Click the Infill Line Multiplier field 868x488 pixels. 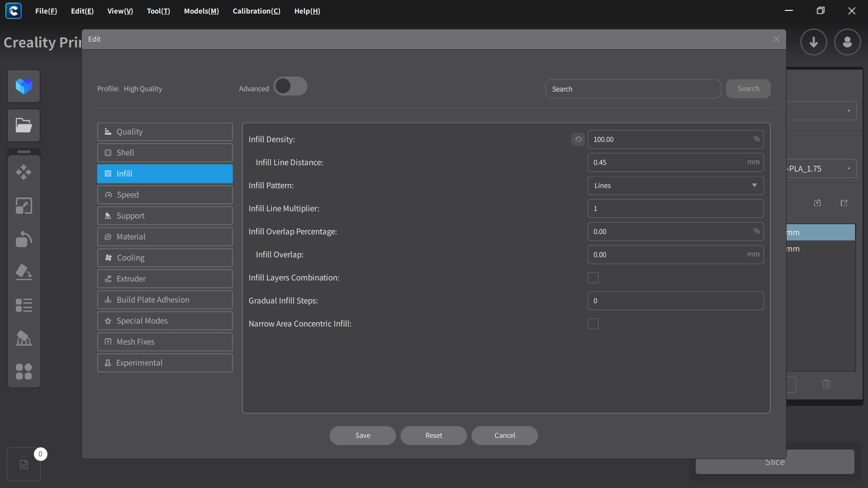[x=676, y=209]
